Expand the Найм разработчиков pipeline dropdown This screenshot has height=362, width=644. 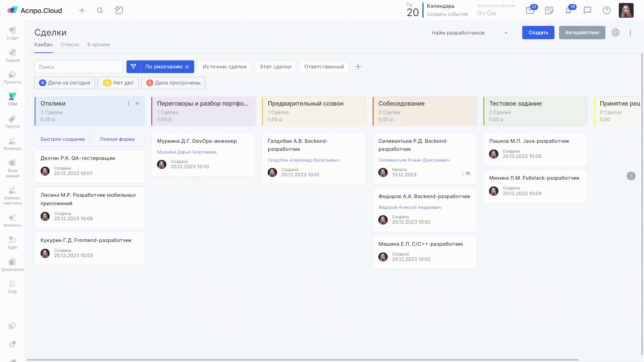coord(470,33)
